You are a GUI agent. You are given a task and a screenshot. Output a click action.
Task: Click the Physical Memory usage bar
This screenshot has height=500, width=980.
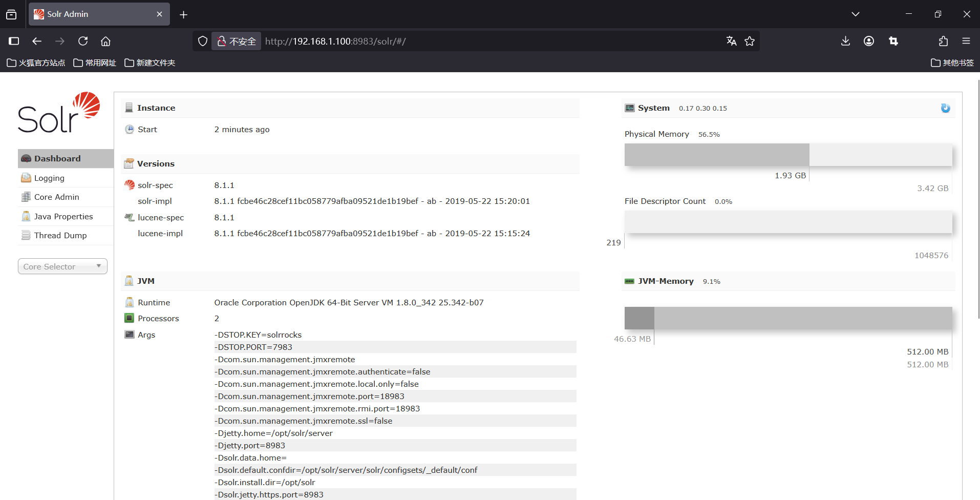click(788, 155)
